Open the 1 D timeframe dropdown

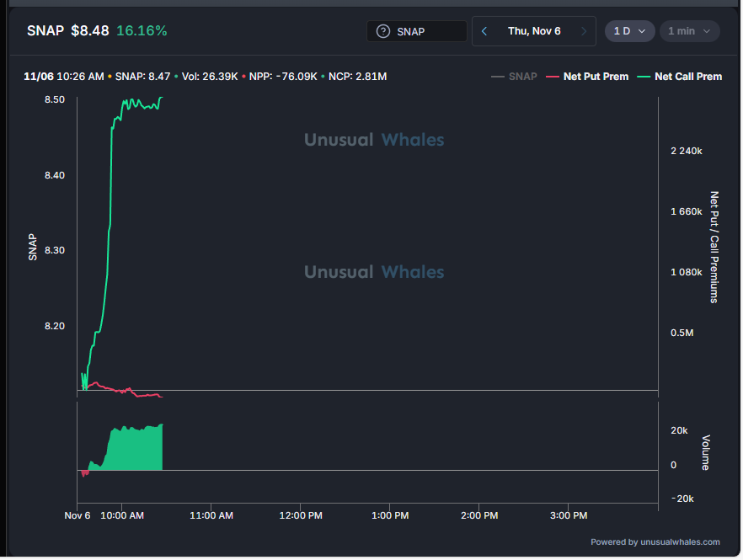point(629,31)
